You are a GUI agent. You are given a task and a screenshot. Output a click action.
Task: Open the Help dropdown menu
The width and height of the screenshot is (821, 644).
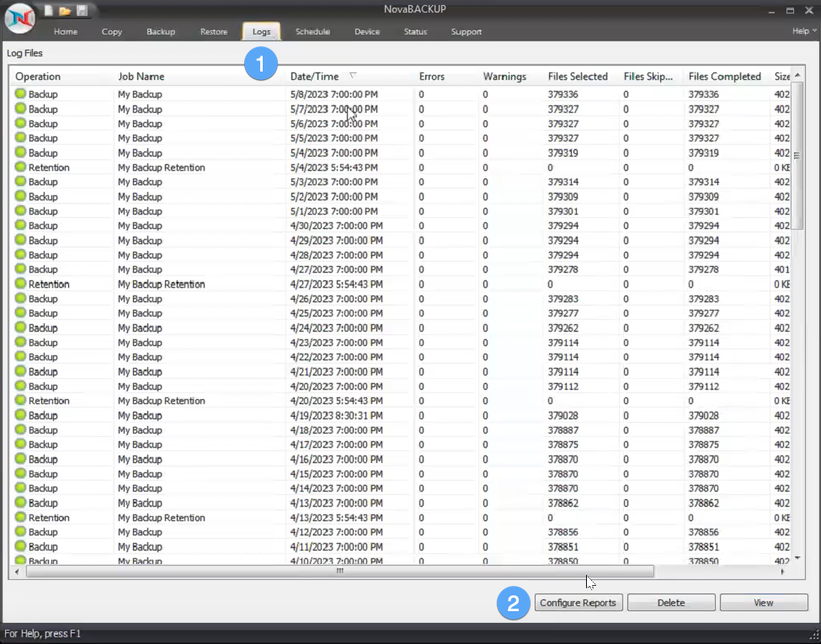click(x=803, y=31)
